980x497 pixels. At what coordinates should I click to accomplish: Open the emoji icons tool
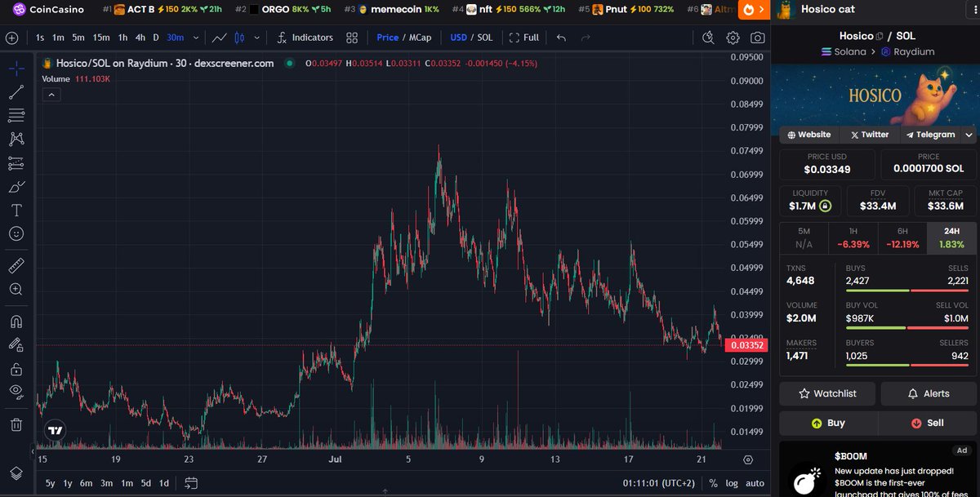tap(16, 234)
